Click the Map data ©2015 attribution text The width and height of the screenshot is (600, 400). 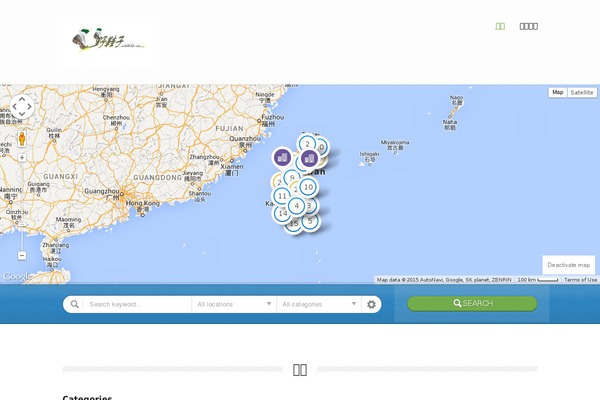[x=444, y=280]
